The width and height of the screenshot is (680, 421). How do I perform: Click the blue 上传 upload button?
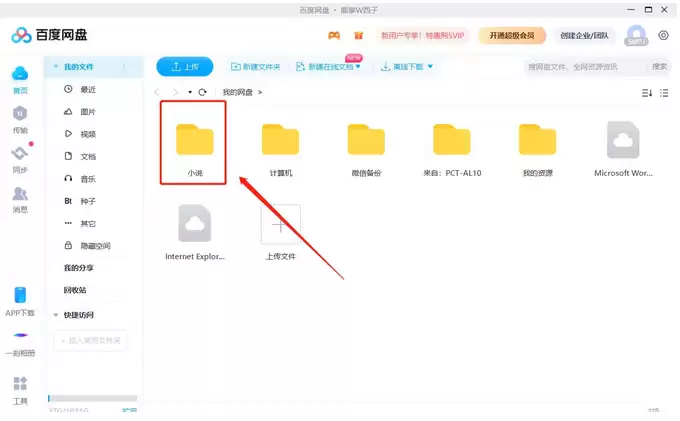[x=185, y=67]
